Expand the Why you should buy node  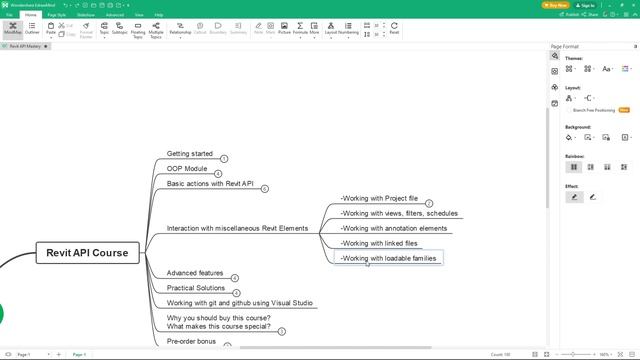coord(282,331)
